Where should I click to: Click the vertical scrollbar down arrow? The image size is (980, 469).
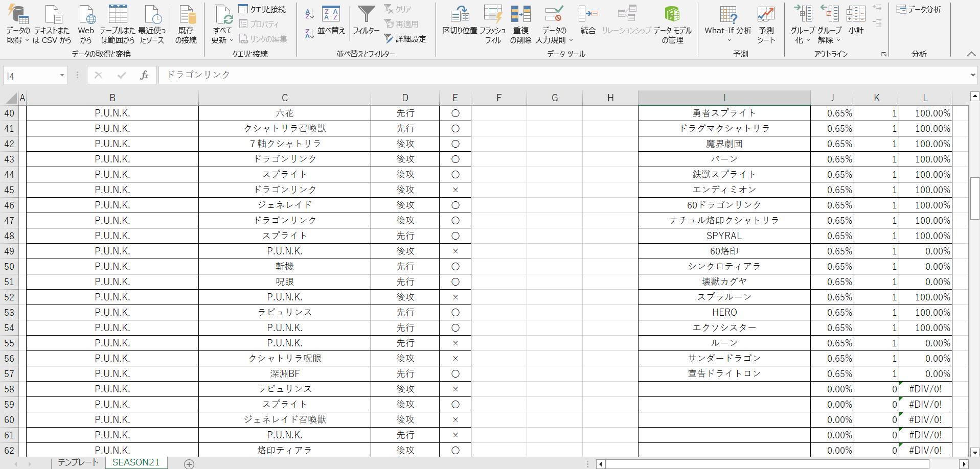[x=974, y=452]
